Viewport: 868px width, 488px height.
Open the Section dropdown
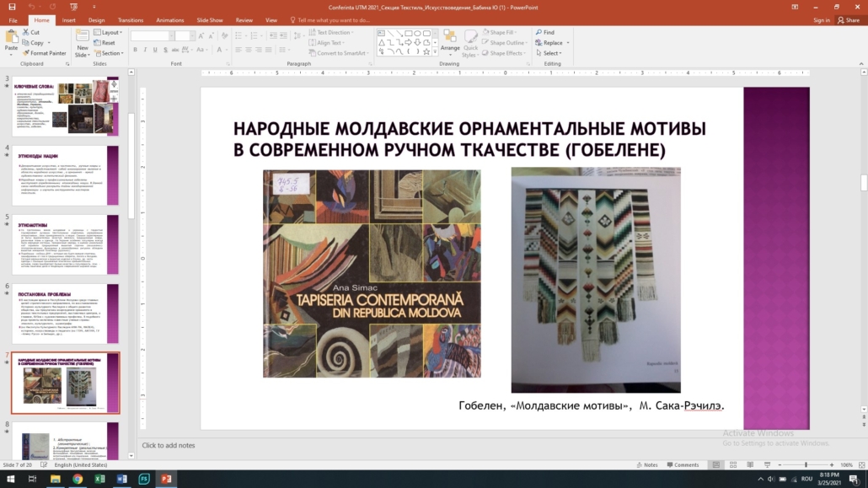[109, 53]
